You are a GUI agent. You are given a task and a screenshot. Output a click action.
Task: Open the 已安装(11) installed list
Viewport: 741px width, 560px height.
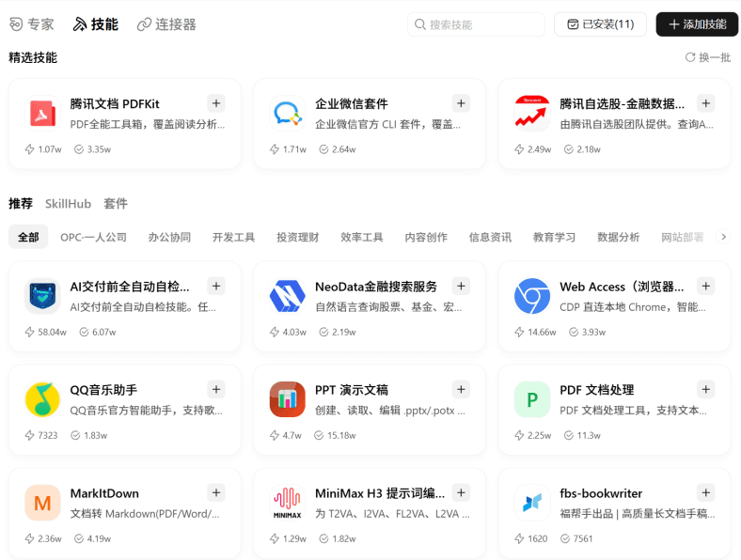[x=600, y=24]
